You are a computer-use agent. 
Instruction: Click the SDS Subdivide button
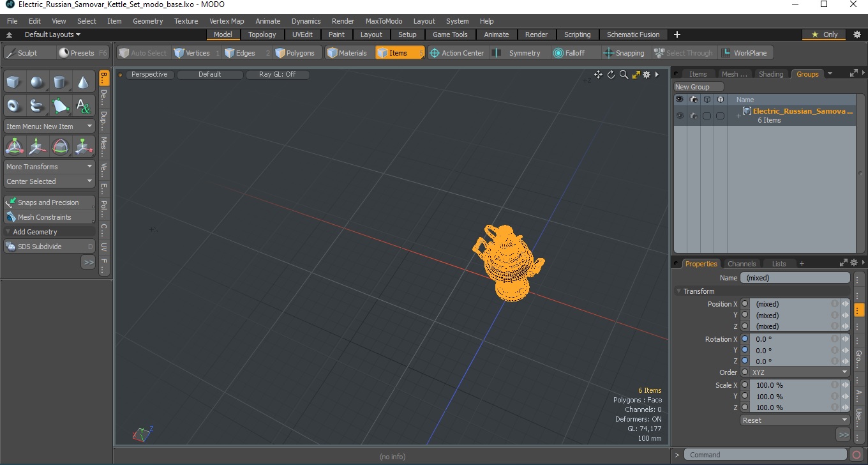click(x=49, y=247)
